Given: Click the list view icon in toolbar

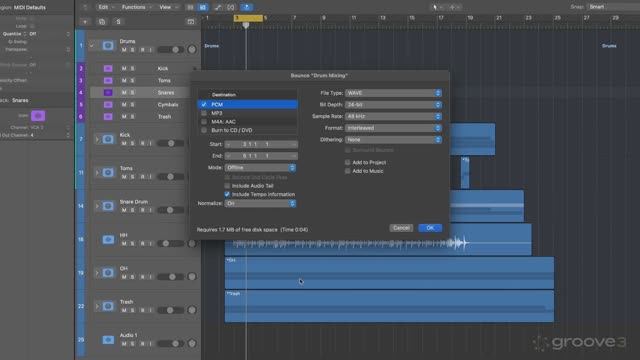Looking at the screenshot, I should point(190,7).
